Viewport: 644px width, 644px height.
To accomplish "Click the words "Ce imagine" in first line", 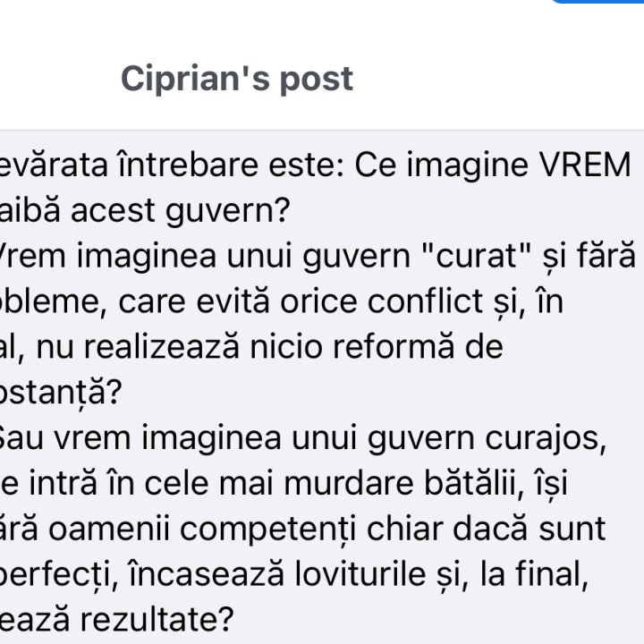I will [x=442, y=165].
